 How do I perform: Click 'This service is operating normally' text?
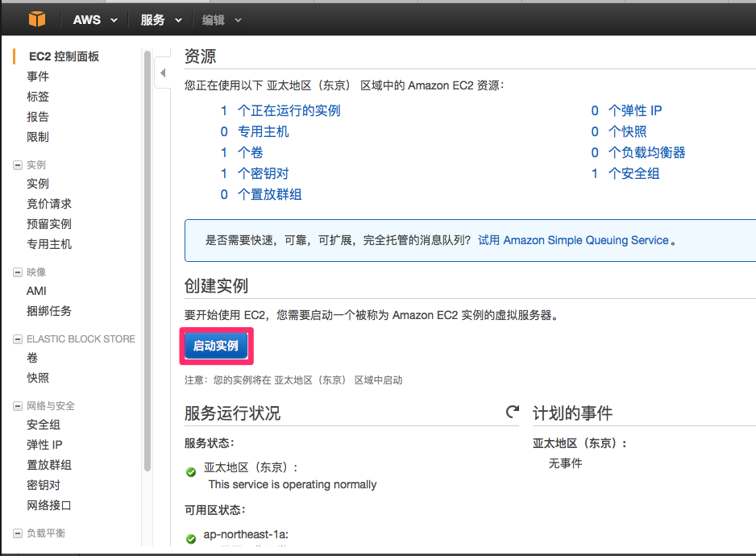(x=293, y=484)
